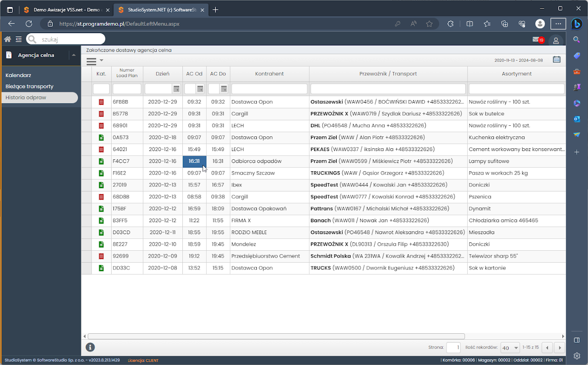
Task: Click the info icon at bottom left
Action: pyautogui.click(x=90, y=347)
